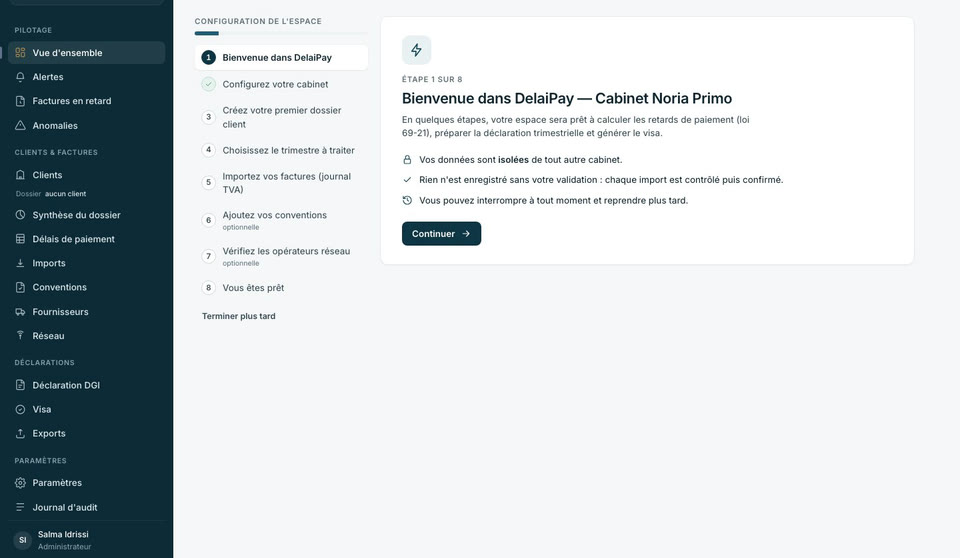Click the setup progress bar under Configuration de l'espace
This screenshot has width=960, height=558.
pyautogui.click(x=281, y=33)
